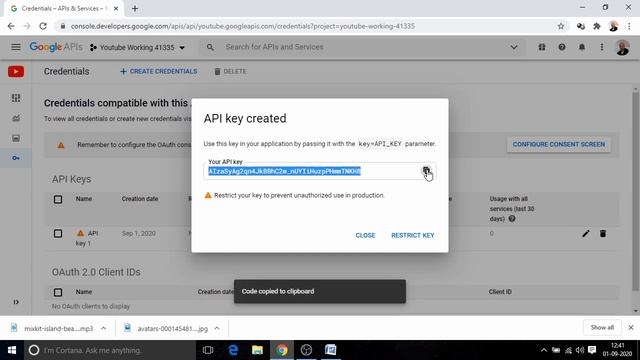The image size is (640, 360).
Task: Reload the page
Action: pyautogui.click(x=43, y=26)
